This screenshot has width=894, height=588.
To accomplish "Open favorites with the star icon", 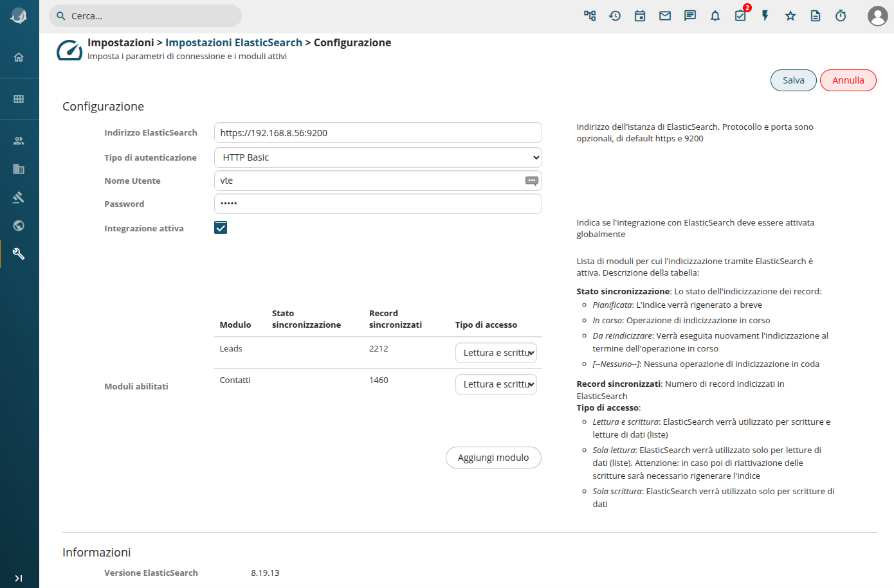I will 790,16.
